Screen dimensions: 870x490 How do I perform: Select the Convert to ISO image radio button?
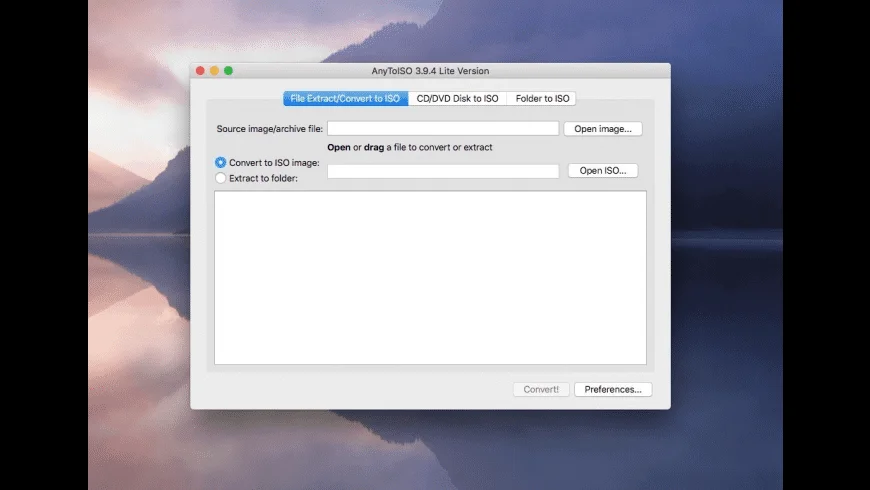click(221, 162)
